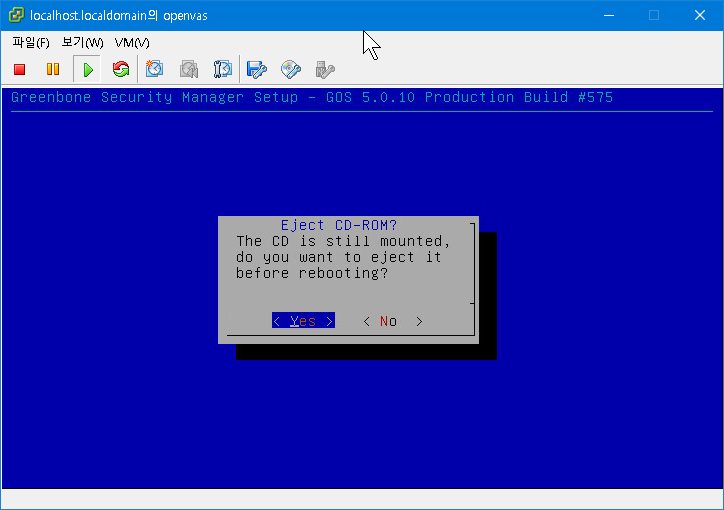The image size is (724, 510).
Task: Close the openvas console window
Action: pos(700,15)
